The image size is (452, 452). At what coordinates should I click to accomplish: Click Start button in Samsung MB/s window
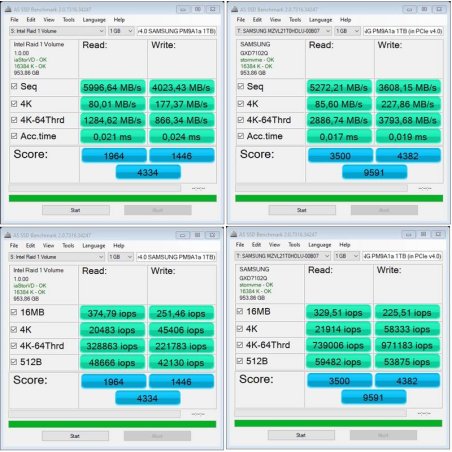(302, 210)
